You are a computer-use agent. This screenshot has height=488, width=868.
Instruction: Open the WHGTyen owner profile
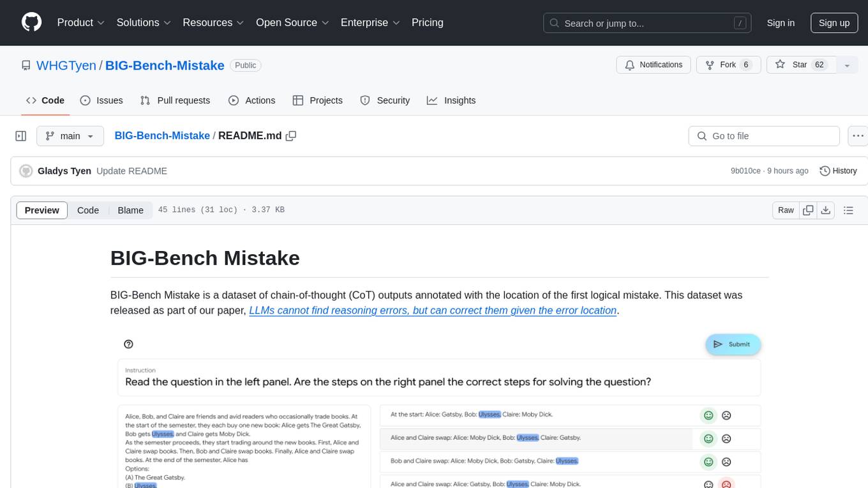[66, 66]
